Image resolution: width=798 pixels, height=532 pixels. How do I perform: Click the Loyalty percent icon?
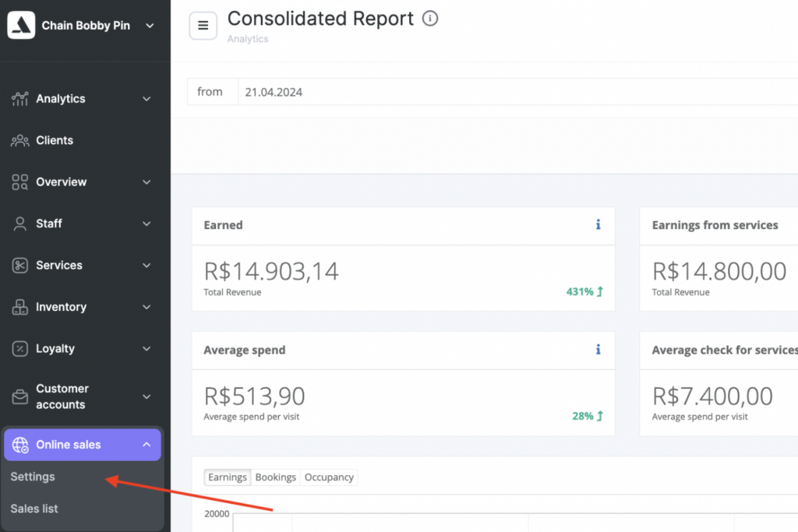tap(20, 349)
